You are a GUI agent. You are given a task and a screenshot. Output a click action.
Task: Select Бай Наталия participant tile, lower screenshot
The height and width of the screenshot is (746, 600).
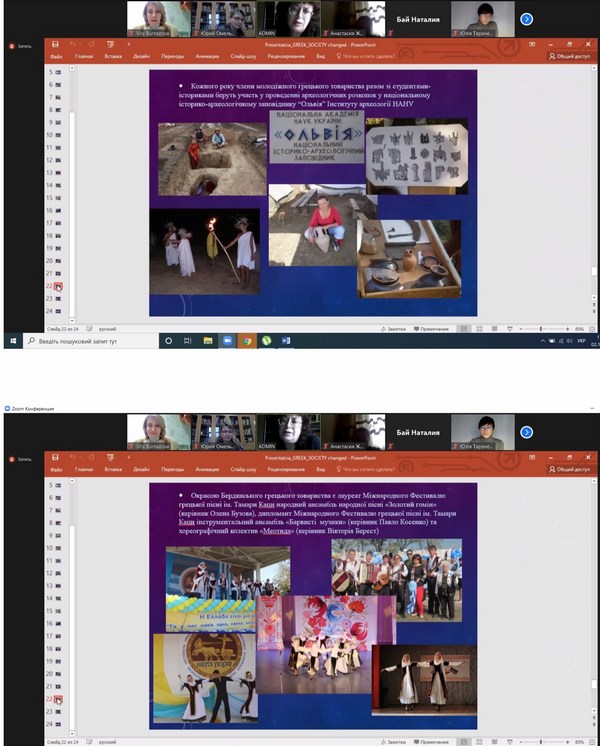tap(418, 432)
